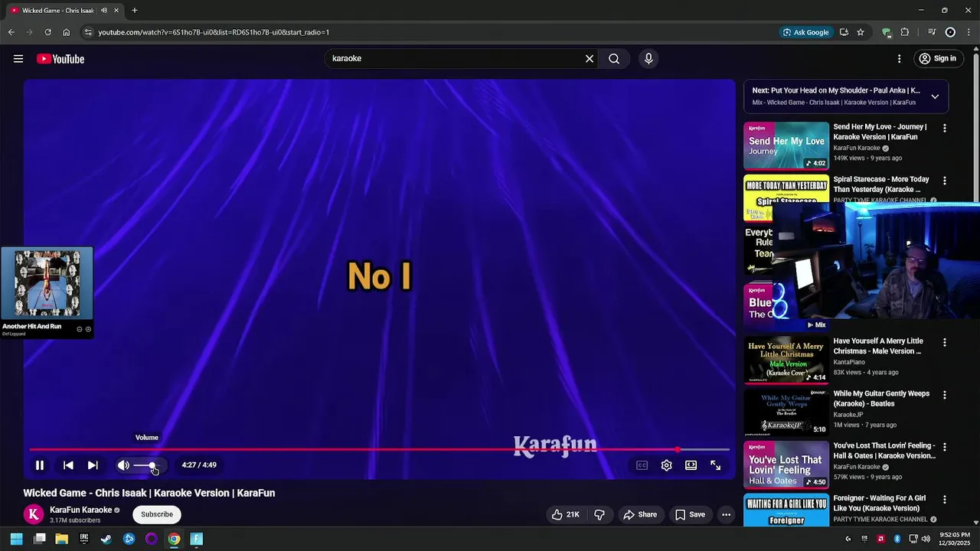Screen dimensions: 980x551
Task: Go to previous video in playlist
Action: (x=68, y=465)
